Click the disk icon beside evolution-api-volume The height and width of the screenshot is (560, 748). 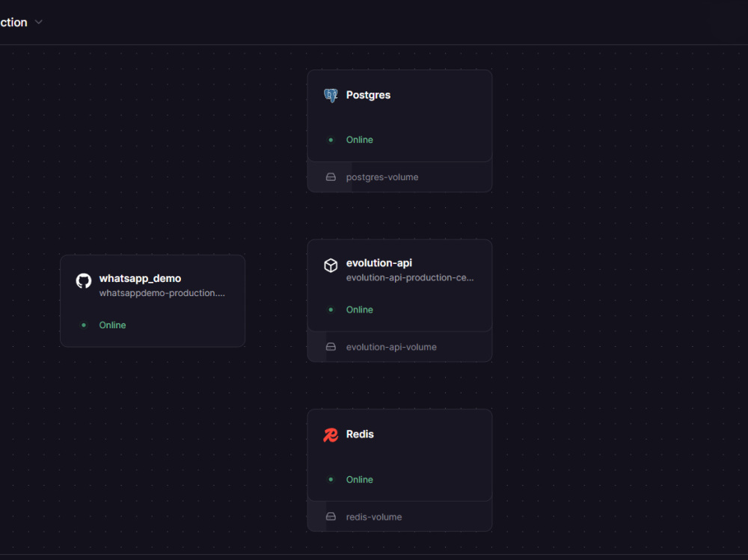point(331,347)
